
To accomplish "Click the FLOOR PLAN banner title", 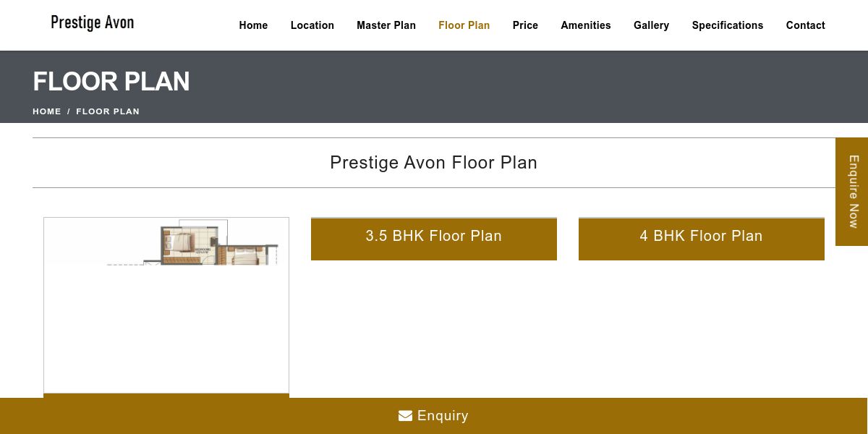I will coord(111,82).
